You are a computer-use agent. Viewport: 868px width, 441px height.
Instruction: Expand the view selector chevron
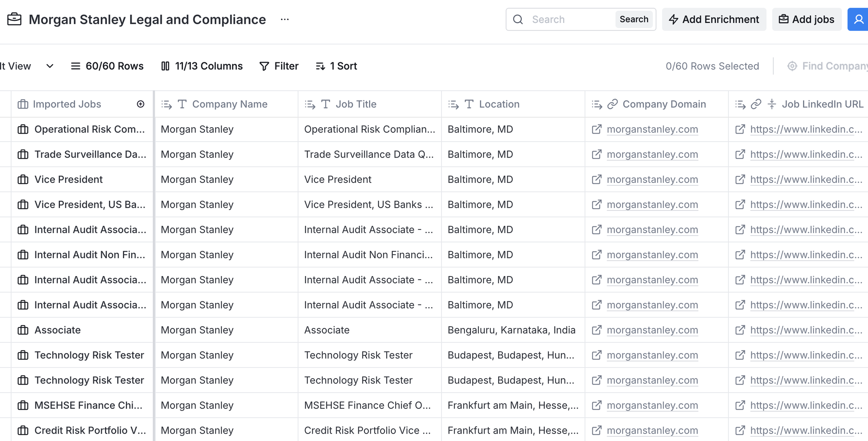coord(50,66)
